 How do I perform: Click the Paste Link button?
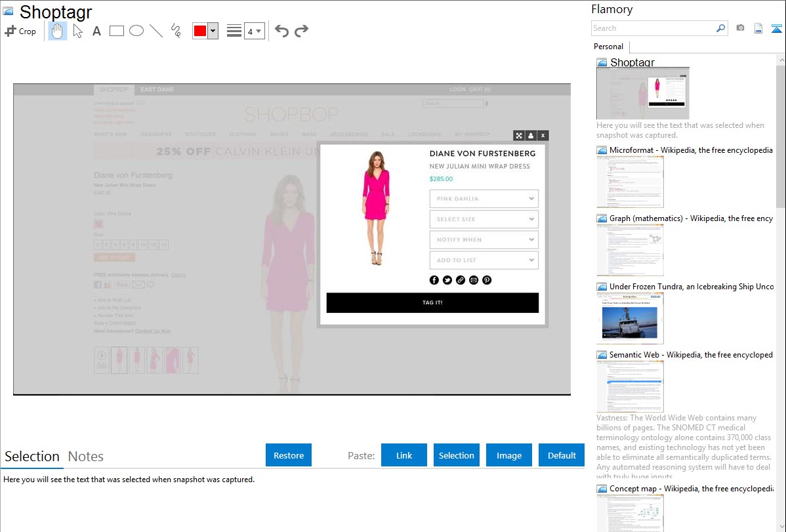point(404,455)
